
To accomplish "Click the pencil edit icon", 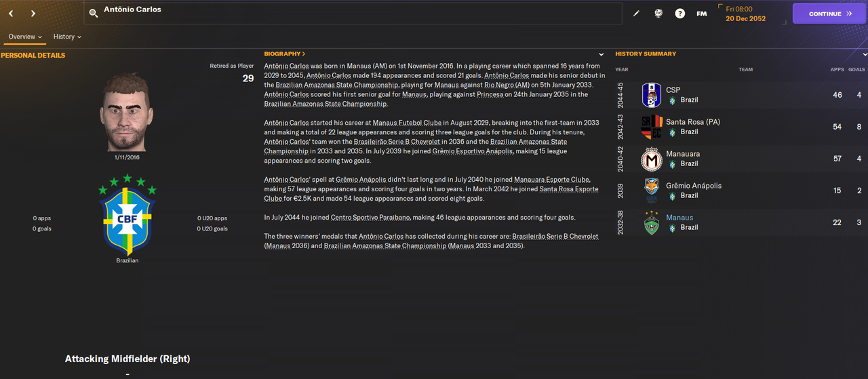I will click(x=636, y=14).
